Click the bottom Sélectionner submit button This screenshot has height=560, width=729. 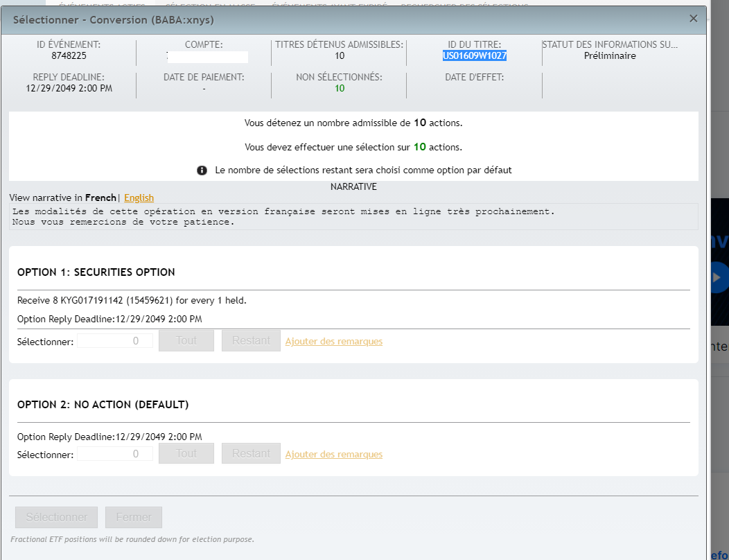(57, 518)
